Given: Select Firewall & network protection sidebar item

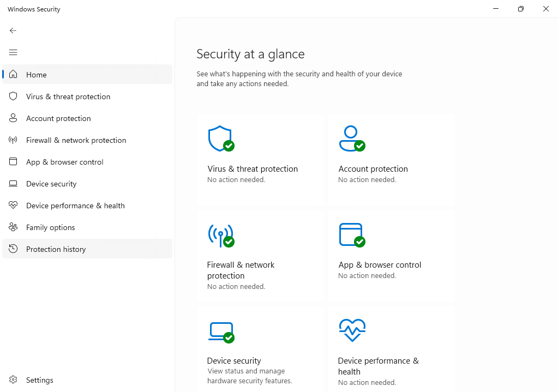Looking at the screenshot, I should pyautogui.click(x=76, y=140).
